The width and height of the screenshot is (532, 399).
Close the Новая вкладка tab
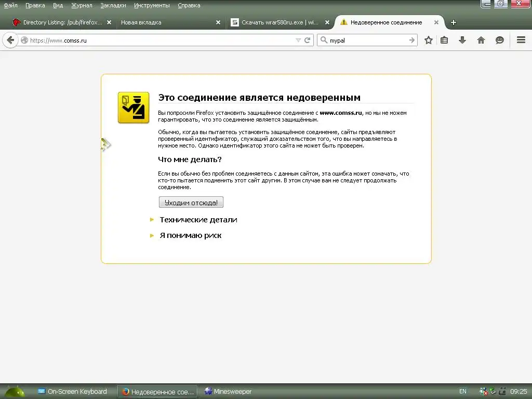(218, 22)
